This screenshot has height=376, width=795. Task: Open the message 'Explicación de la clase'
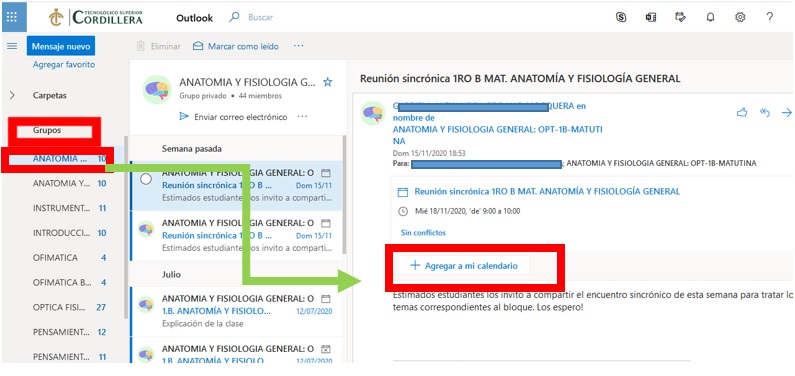(237, 311)
